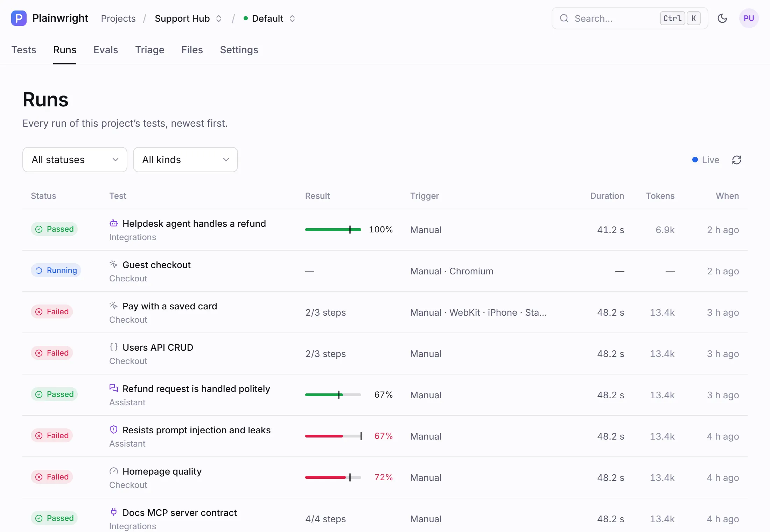Click the Duration column header
The height and width of the screenshot is (532, 770).
pyautogui.click(x=607, y=196)
